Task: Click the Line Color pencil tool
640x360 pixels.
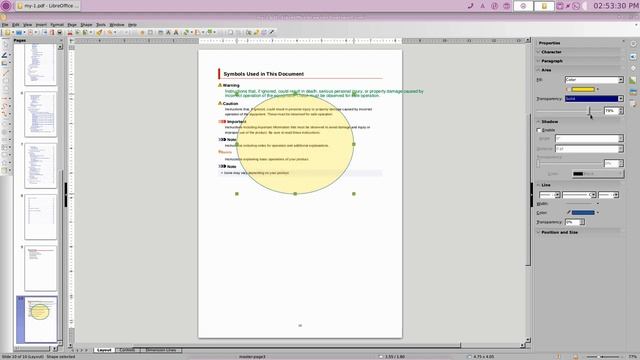Action: tap(5, 55)
